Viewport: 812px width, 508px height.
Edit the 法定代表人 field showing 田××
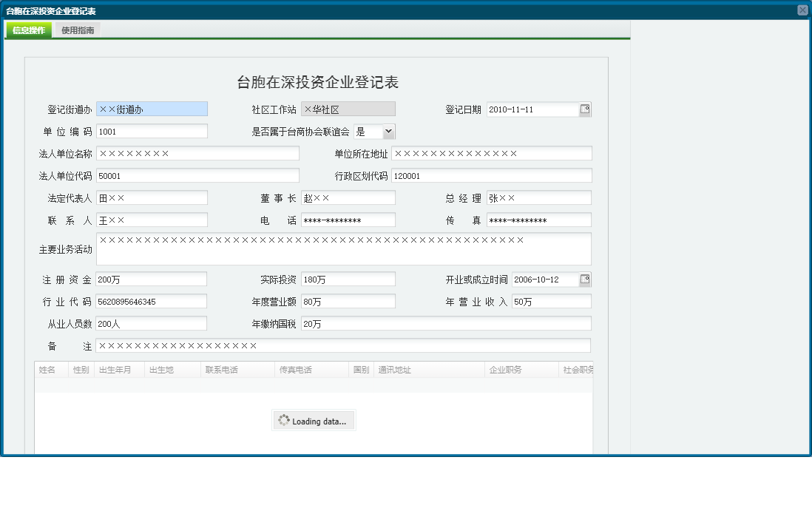click(x=152, y=197)
